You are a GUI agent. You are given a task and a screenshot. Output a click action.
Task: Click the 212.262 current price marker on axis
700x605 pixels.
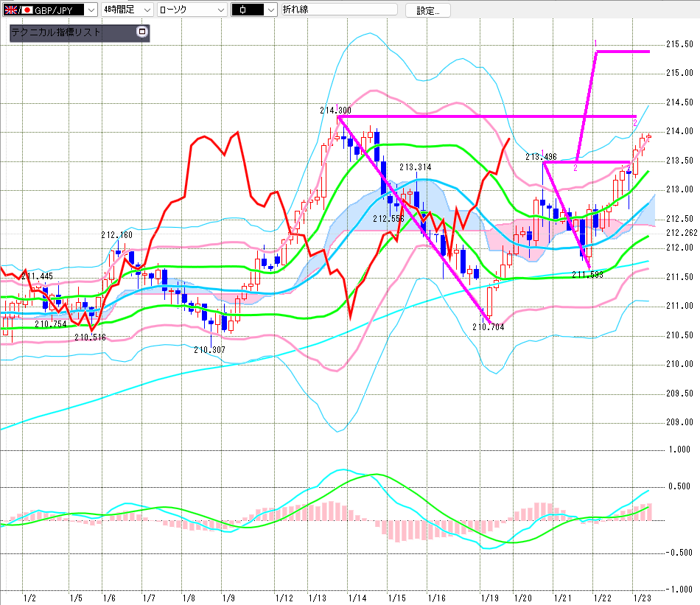tap(681, 233)
